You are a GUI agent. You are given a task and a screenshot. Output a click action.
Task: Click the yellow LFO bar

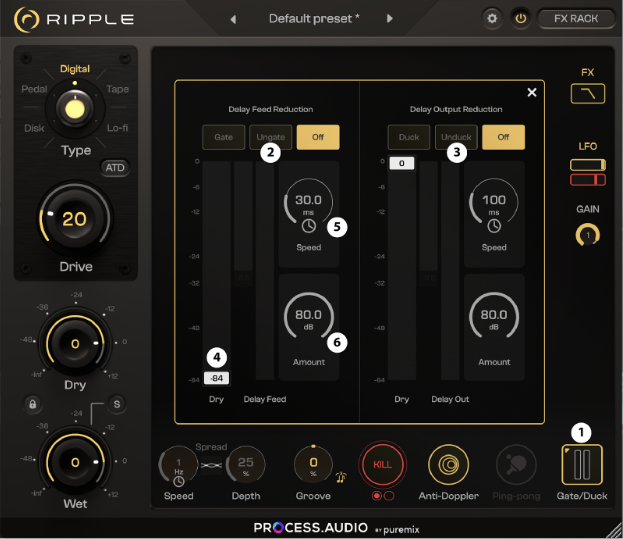click(x=588, y=164)
